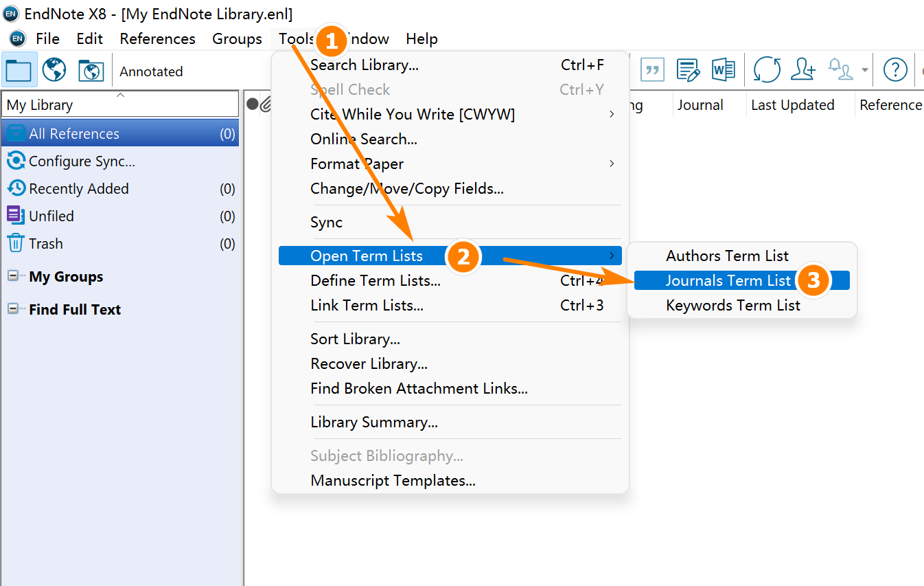
Task: Select Change/Move/Copy Fields menu entry
Action: 450,189
